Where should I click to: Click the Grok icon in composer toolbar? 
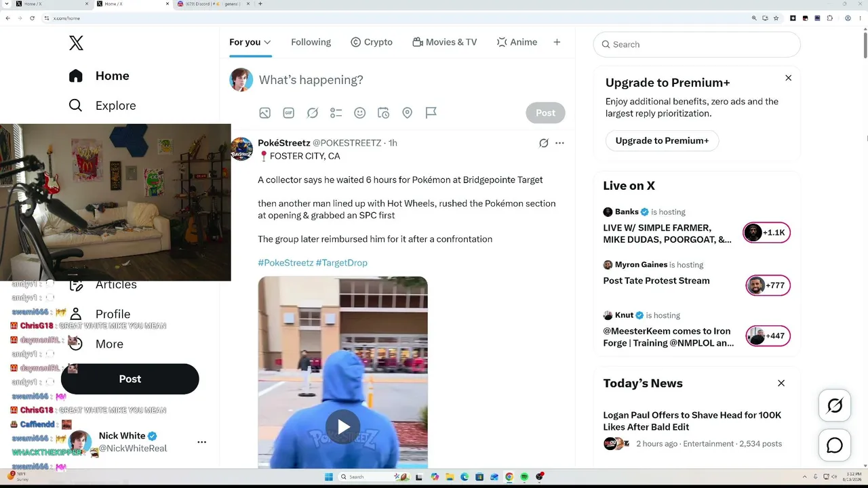click(x=313, y=113)
